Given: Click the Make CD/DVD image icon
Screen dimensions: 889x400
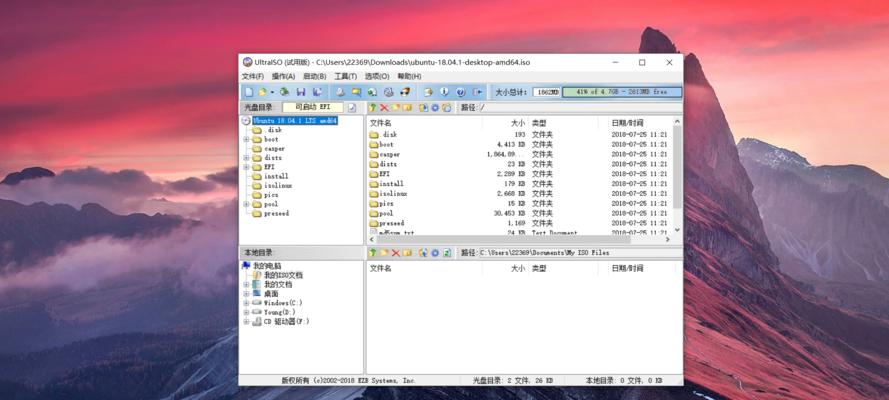Looking at the screenshot, I should 340,92.
